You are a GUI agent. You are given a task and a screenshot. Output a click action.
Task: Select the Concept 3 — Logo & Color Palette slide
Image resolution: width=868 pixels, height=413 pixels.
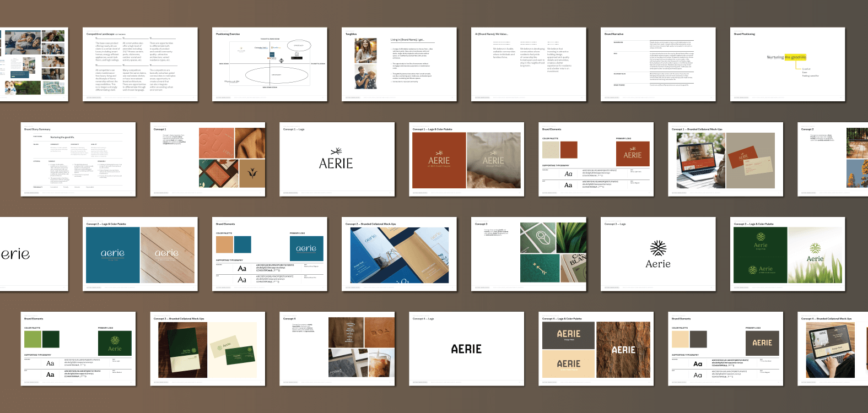tap(788, 254)
